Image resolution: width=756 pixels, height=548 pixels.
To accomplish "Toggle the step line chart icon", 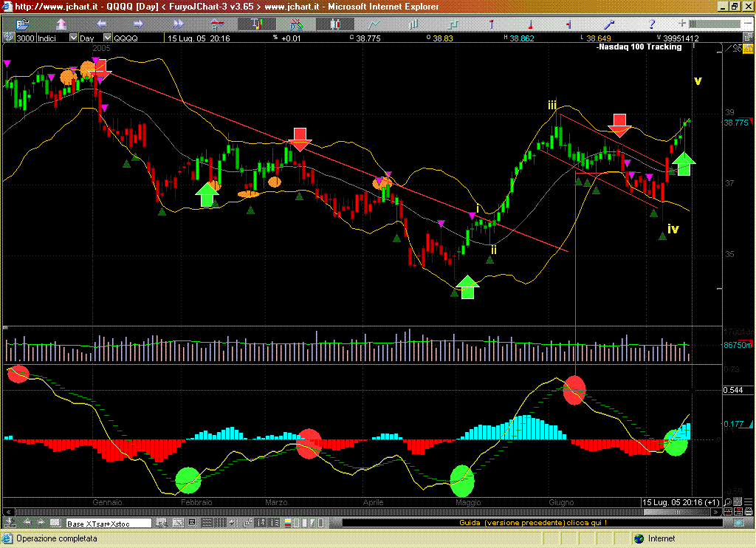I will click(452, 24).
